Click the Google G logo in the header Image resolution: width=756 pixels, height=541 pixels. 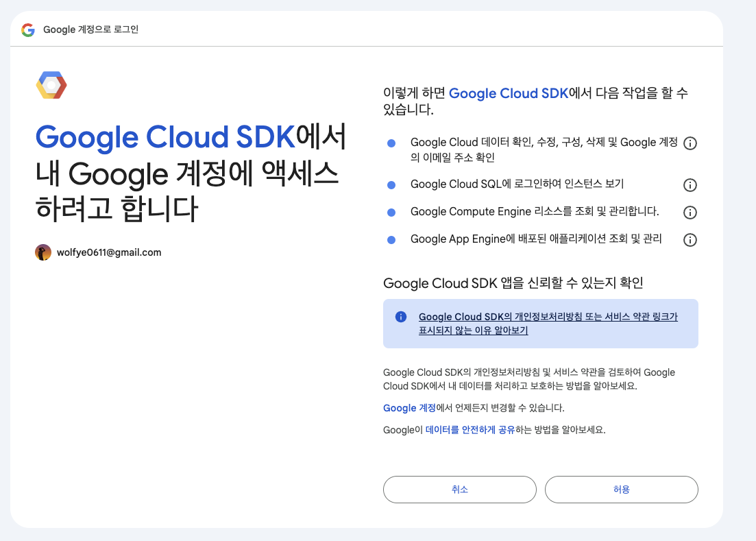coord(28,30)
